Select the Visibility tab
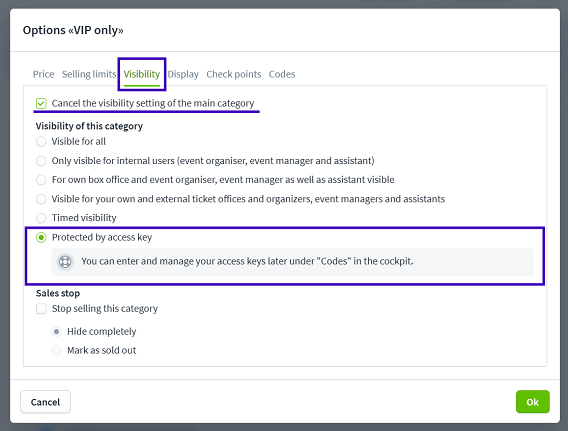This screenshot has width=568, height=431. click(x=142, y=74)
